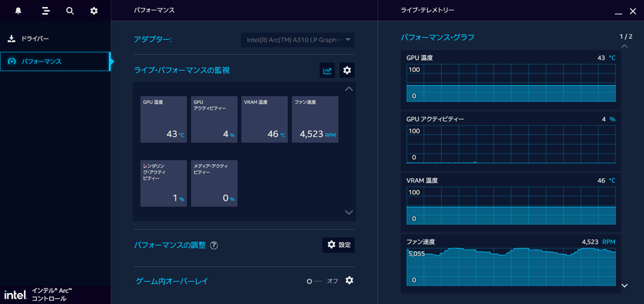Click the ライブ・テレメトリー panel title
This screenshot has width=644, height=304.
click(x=427, y=10)
